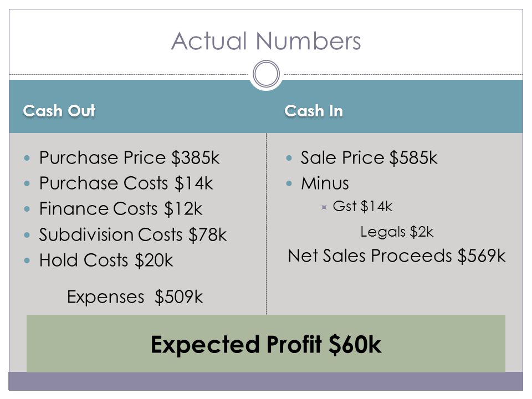
Task: Click the star bullet beside Gst $14k
Action: click(x=324, y=207)
